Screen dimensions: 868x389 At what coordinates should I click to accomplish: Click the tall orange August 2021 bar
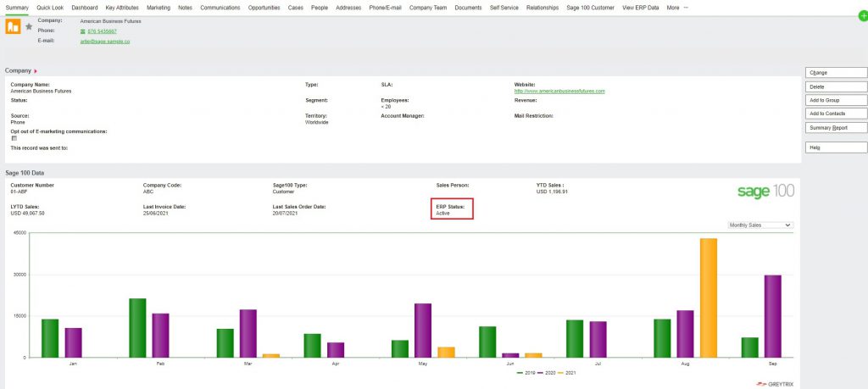(709, 297)
